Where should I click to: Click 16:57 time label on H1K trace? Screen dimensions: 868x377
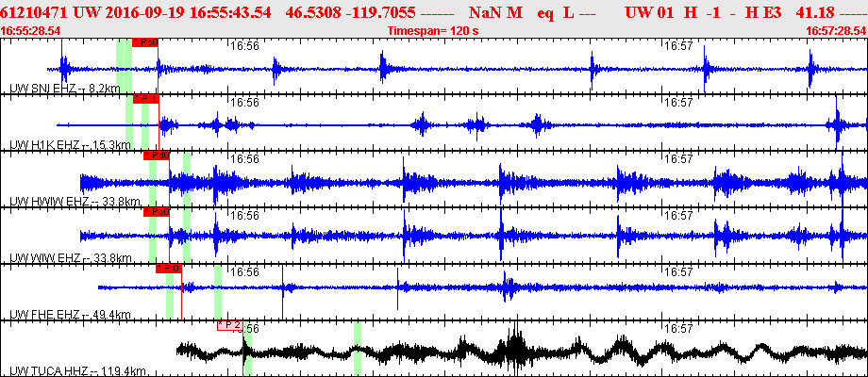[x=678, y=103]
